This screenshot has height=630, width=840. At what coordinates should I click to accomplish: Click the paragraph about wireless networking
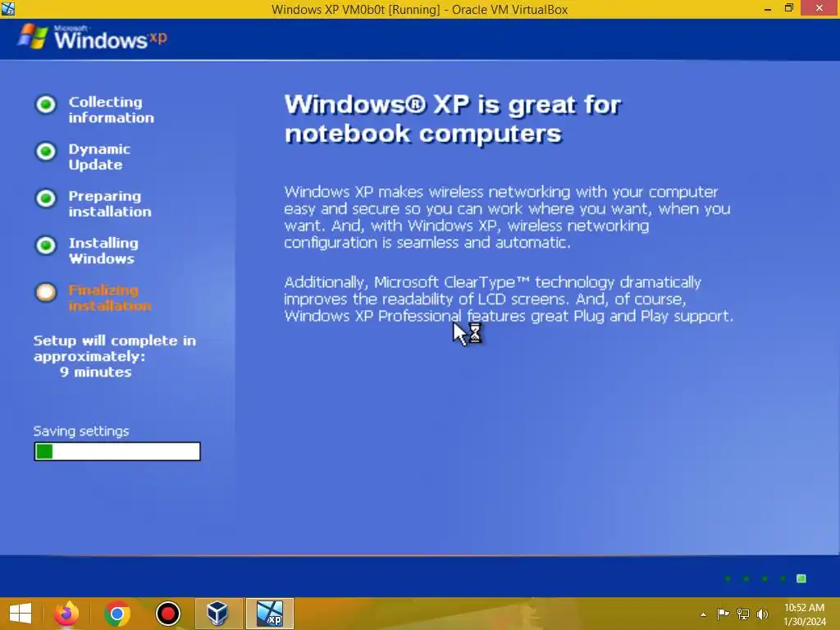tap(507, 217)
